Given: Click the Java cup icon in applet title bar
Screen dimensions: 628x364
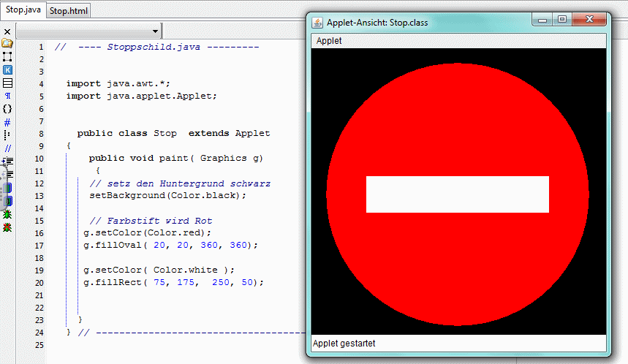Looking at the screenshot, I should pos(317,22).
